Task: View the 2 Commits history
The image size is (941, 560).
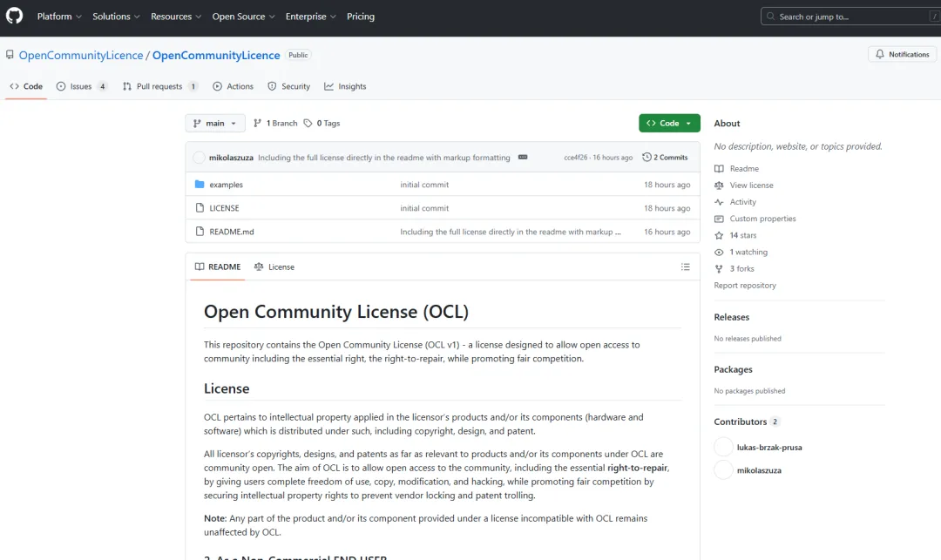Action: [x=665, y=157]
